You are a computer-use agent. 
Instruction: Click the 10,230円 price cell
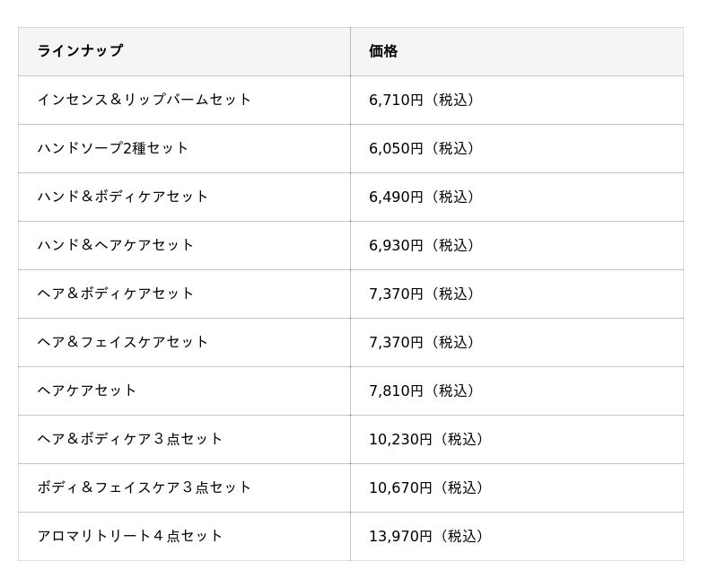click(x=426, y=439)
